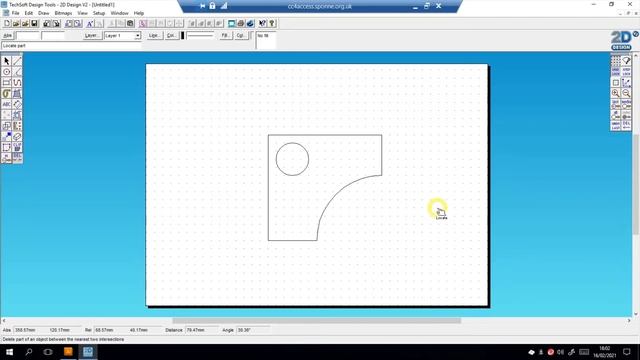This screenshot has height=360, width=640.
Task: Select the Circle drawing tool
Action: click(7, 72)
